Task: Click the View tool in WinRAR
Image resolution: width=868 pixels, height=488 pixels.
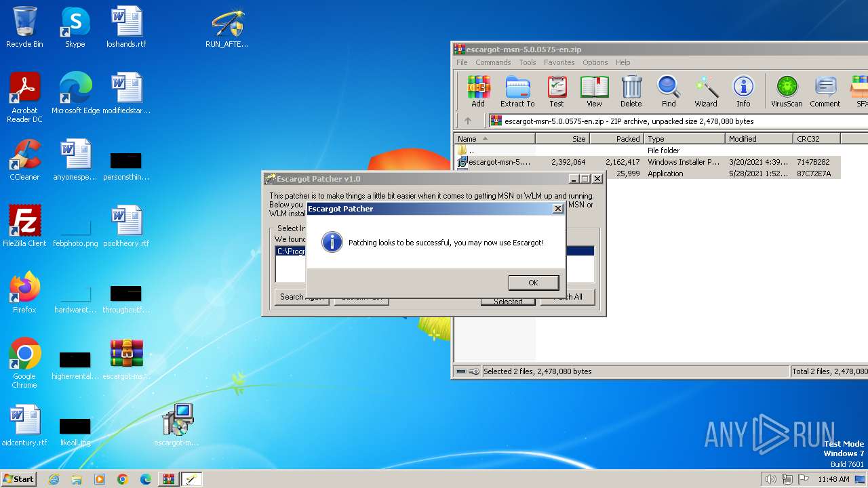Action: (594, 91)
